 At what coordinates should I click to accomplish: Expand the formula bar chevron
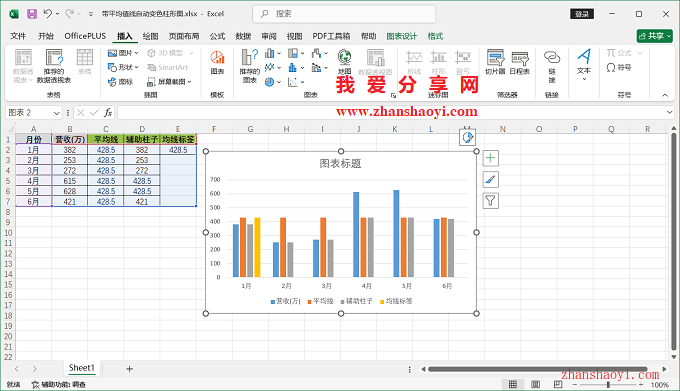[670, 113]
